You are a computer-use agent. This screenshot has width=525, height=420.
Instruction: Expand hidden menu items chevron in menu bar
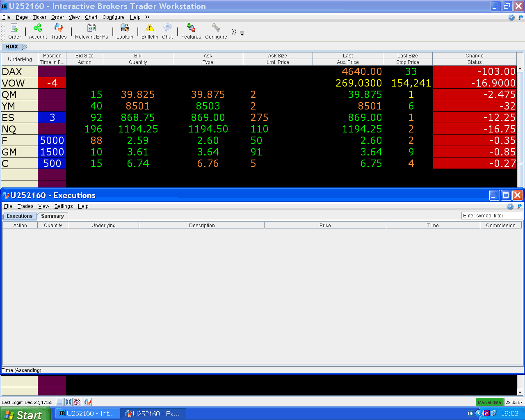147,17
